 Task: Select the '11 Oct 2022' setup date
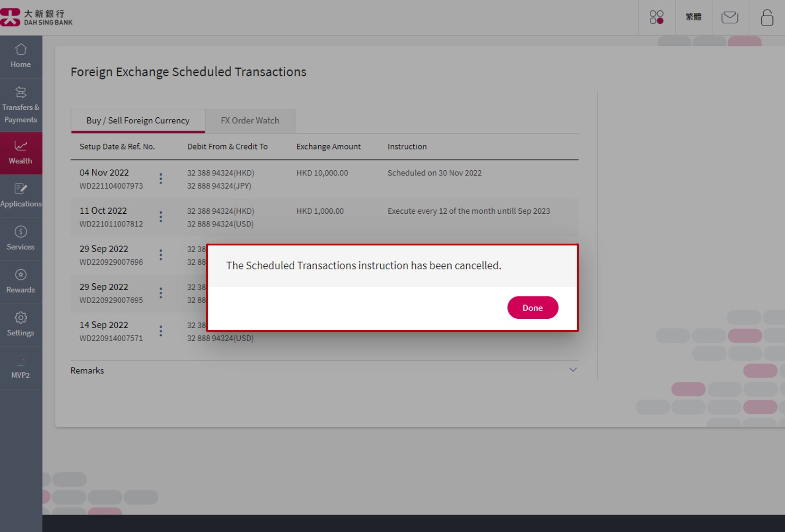(103, 210)
